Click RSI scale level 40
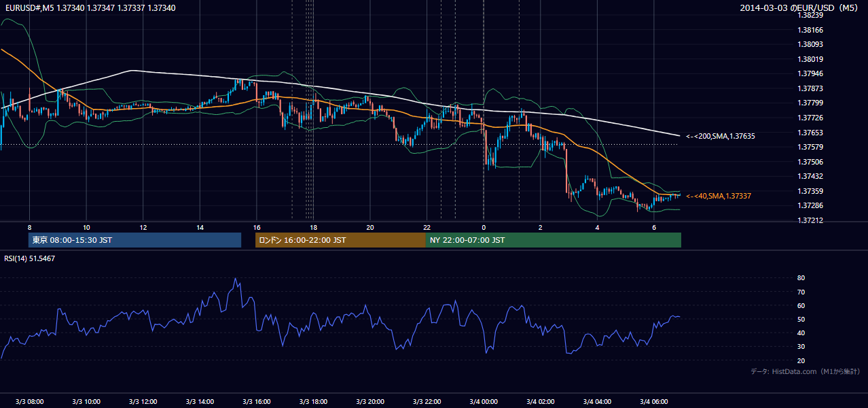This screenshot has width=868, height=408. pos(801,333)
